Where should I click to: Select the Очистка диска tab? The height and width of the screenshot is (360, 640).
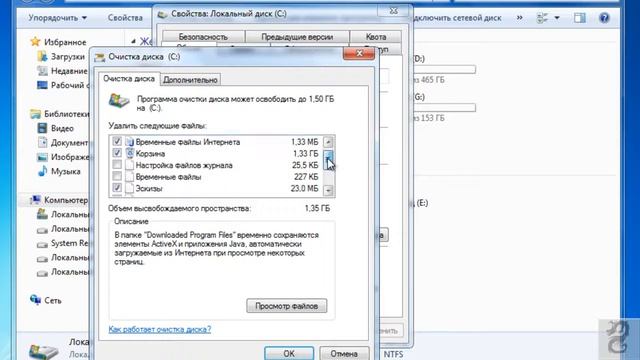point(129,79)
